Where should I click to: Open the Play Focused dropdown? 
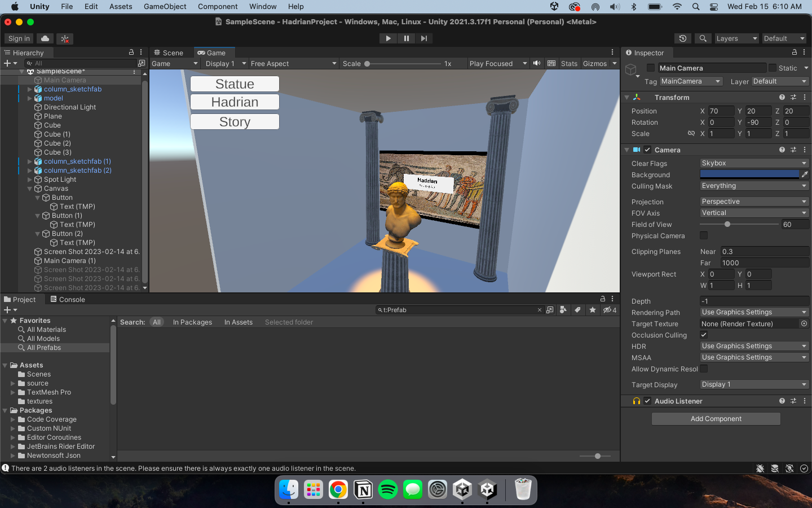[x=498, y=63]
